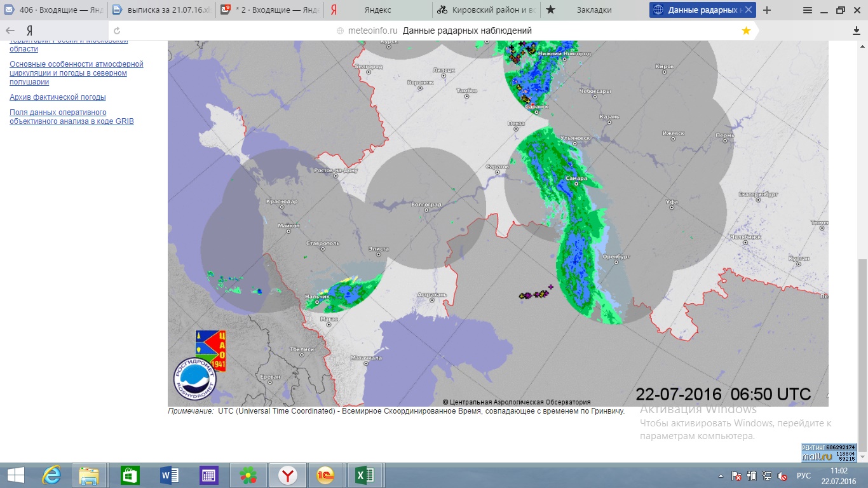
Task: Close the Данные радарных tab
Action: [x=749, y=10]
